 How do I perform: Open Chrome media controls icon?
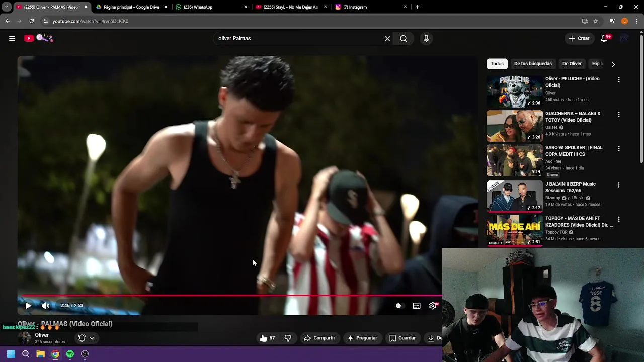612,21
